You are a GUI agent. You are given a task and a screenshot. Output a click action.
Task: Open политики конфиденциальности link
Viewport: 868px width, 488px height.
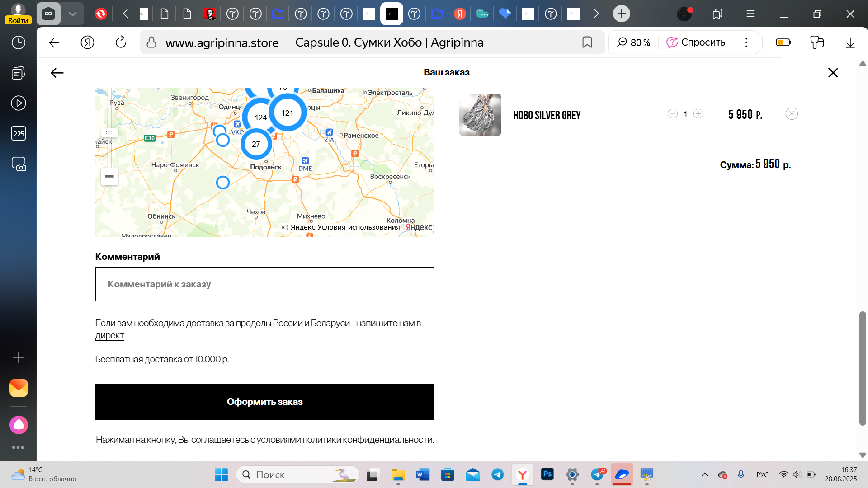coord(367,440)
